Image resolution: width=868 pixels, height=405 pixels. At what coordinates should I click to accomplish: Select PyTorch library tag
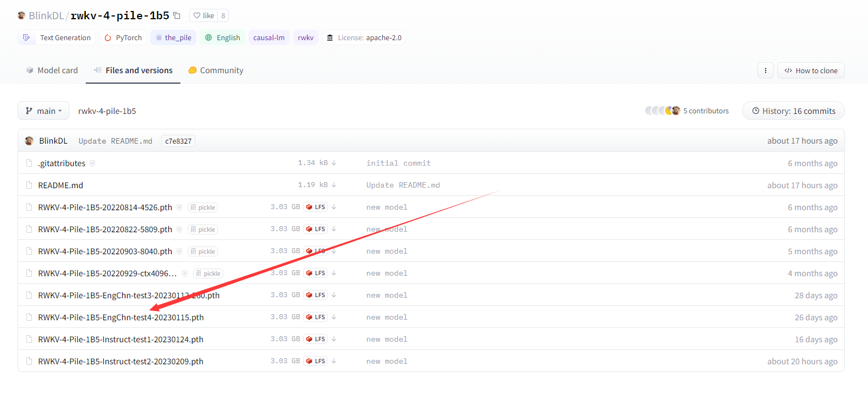coord(123,37)
